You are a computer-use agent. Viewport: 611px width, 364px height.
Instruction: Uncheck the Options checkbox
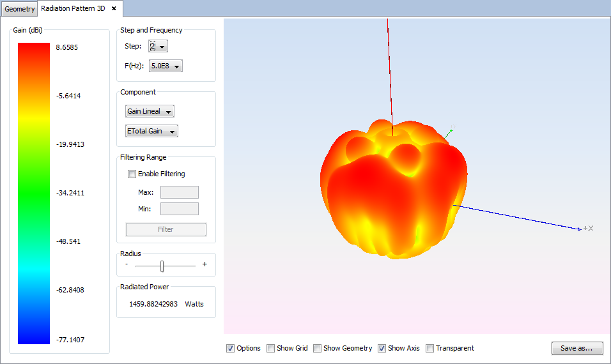tap(231, 349)
